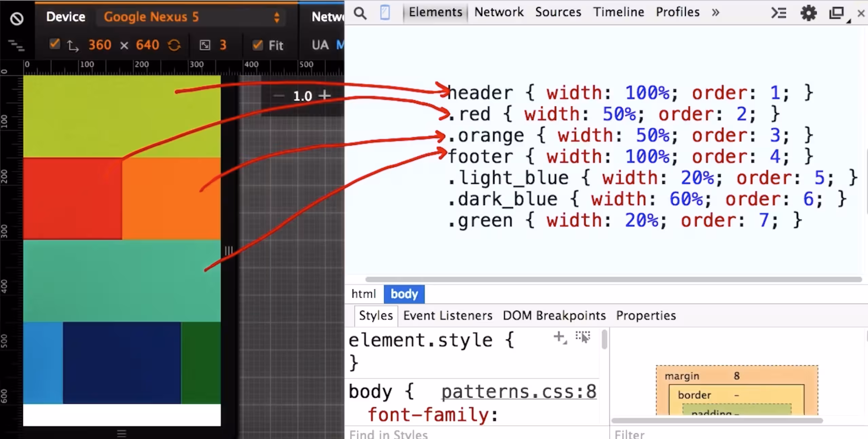Open the Event Listeners pane tab
This screenshot has width=868, height=439.
pyautogui.click(x=448, y=316)
